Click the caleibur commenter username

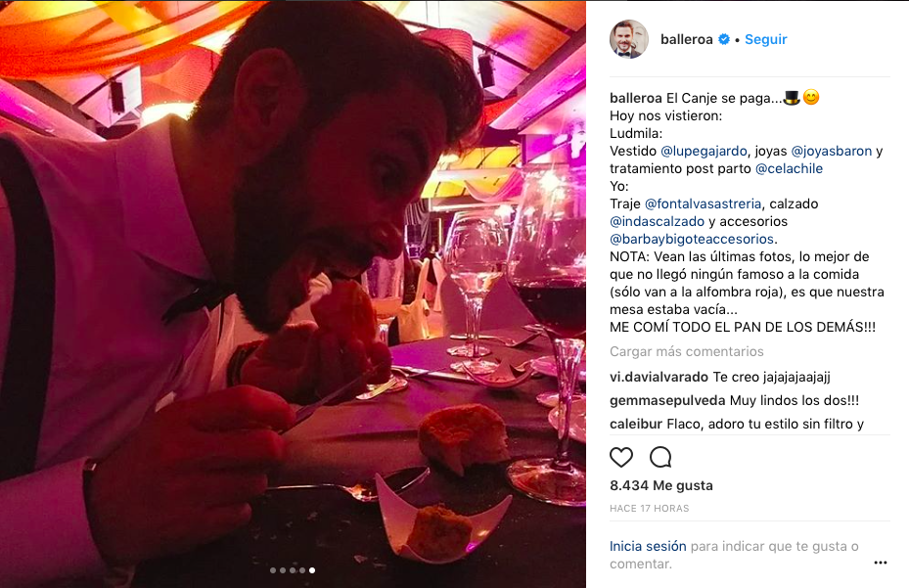pyautogui.click(x=636, y=424)
